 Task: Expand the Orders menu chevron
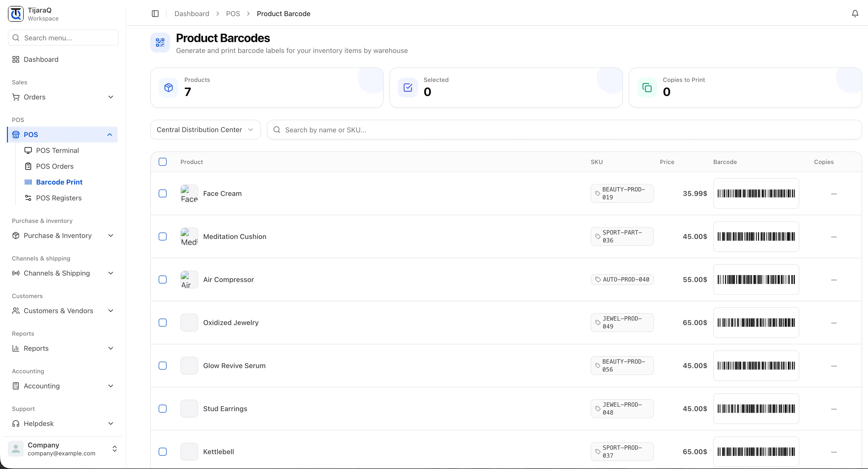tap(110, 97)
